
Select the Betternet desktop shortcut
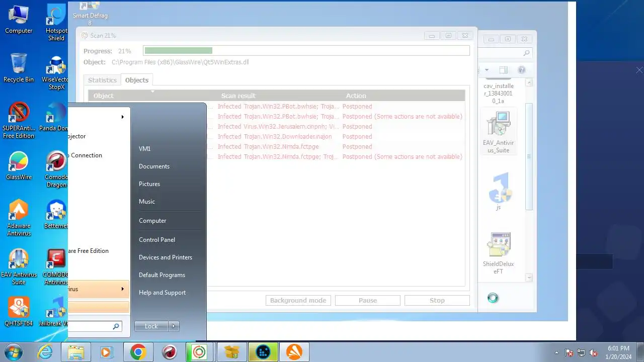click(x=56, y=215)
